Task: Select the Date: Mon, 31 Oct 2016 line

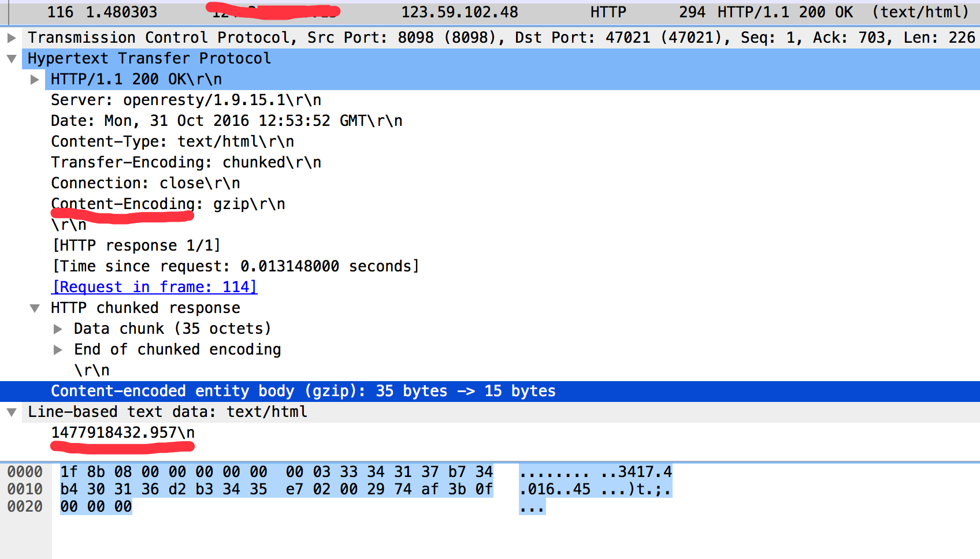Action: click(227, 121)
